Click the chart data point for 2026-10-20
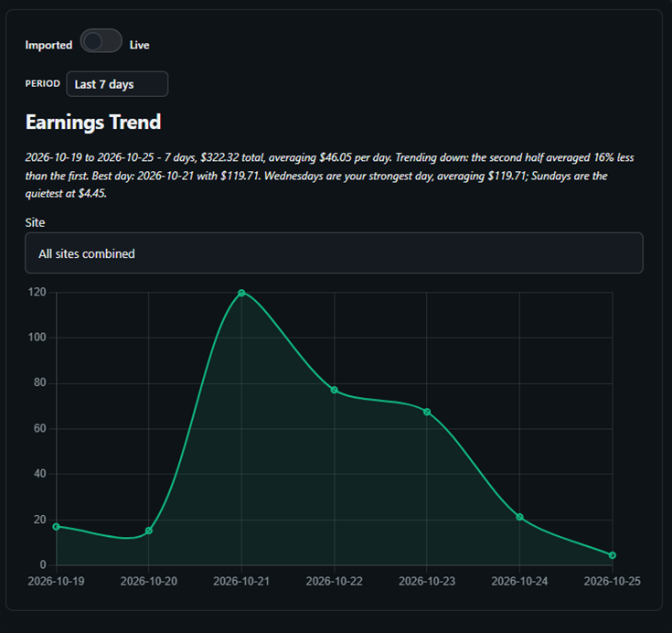Image resolution: width=672 pixels, height=633 pixels. tap(149, 531)
